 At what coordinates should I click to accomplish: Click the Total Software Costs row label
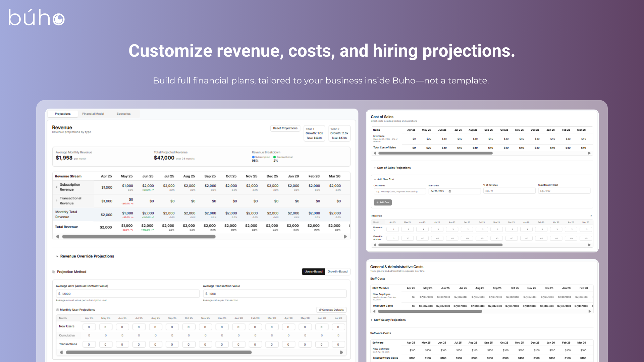[385, 358]
